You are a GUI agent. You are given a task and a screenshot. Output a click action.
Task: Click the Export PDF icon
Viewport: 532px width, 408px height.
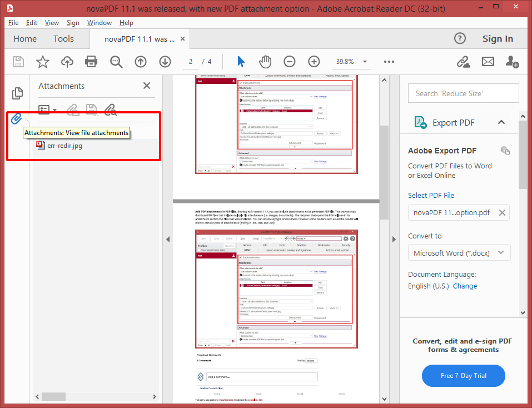420,122
